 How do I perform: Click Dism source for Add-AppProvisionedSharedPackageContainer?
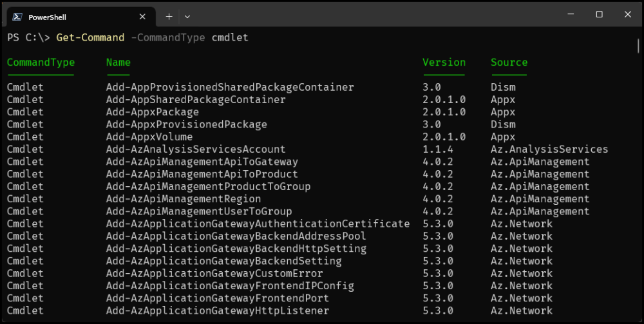pyautogui.click(x=503, y=88)
